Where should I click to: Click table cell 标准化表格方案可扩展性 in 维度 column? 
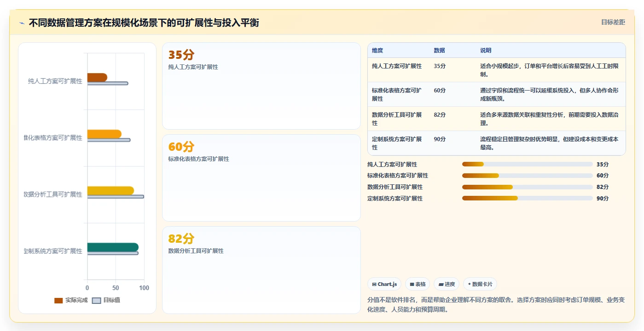[397, 95]
